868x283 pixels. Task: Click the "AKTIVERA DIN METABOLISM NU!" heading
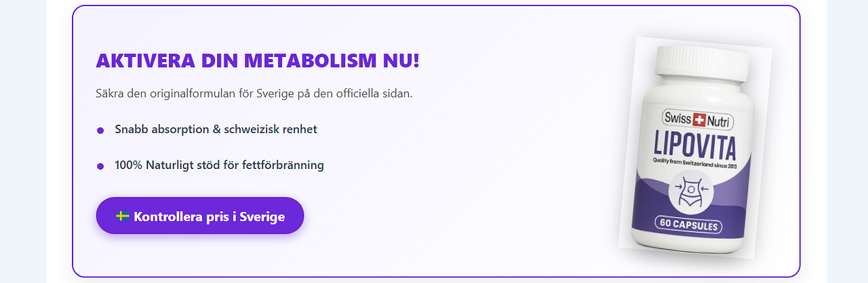(x=258, y=60)
